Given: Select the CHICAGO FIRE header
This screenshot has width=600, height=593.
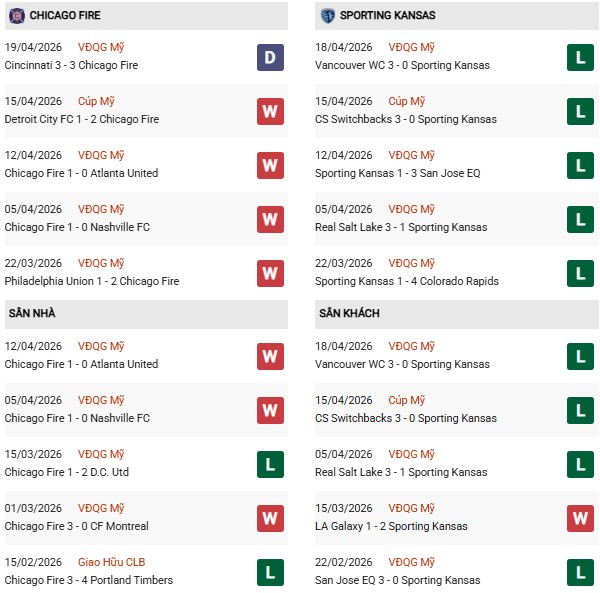Looking at the screenshot, I should click(x=65, y=16).
